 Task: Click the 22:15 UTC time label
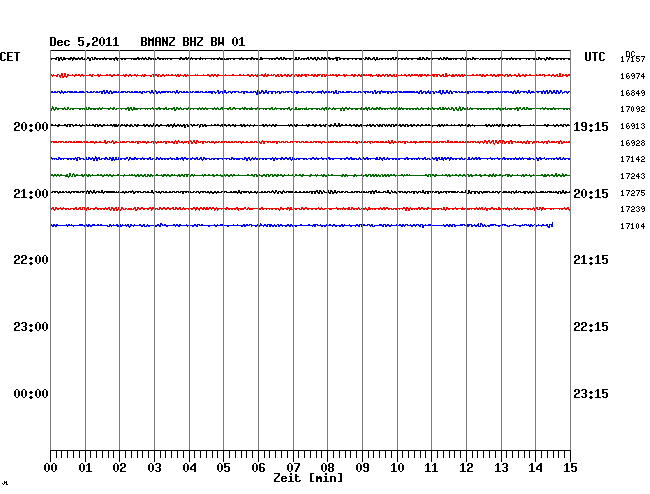coord(591,327)
